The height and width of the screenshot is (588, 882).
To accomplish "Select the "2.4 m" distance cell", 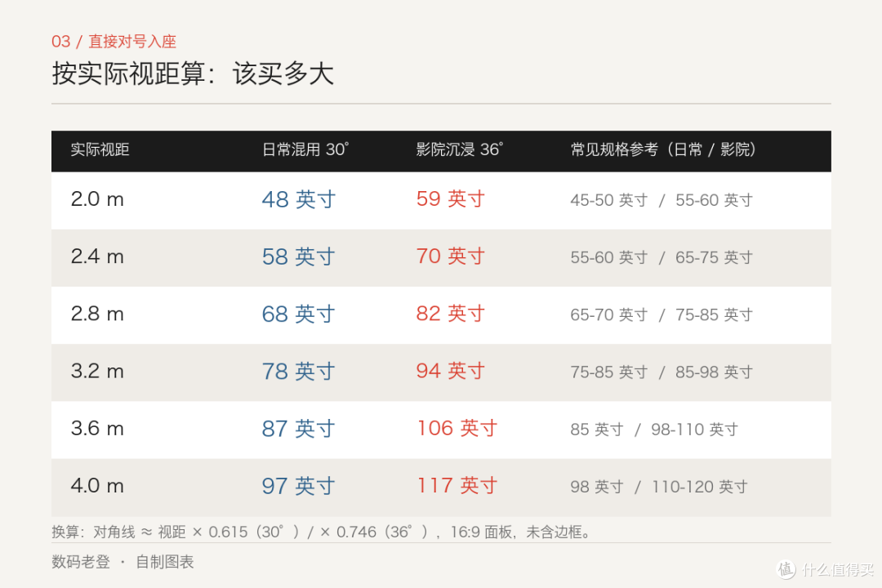I will [x=97, y=256].
